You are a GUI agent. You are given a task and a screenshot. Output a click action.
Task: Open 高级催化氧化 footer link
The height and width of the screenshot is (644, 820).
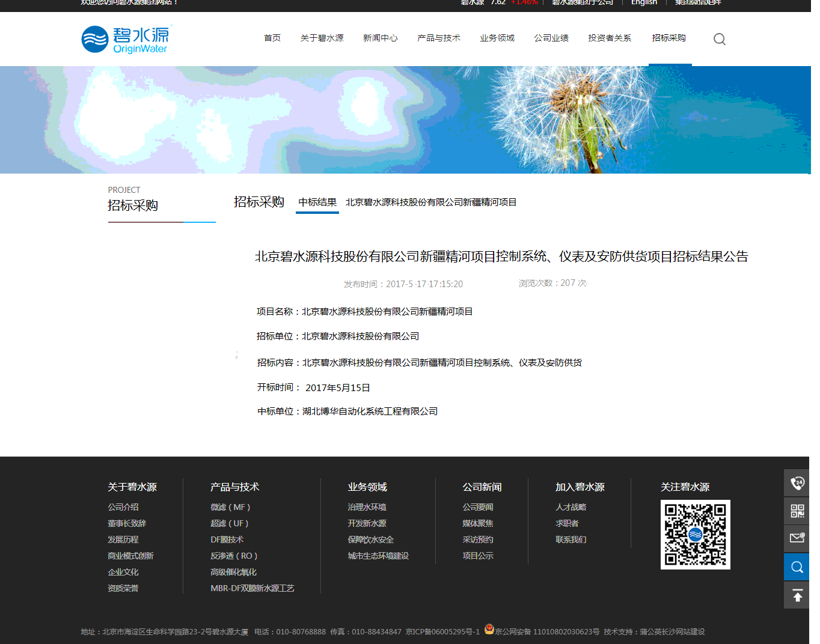(233, 572)
